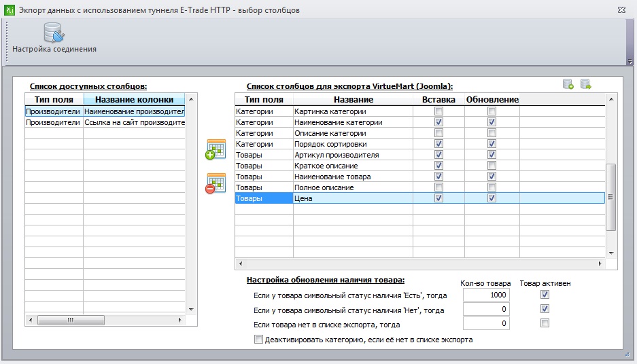637x364 pixels.
Task: Click export list Название column header
Action: pyautogui.click(x=353, y=99)
